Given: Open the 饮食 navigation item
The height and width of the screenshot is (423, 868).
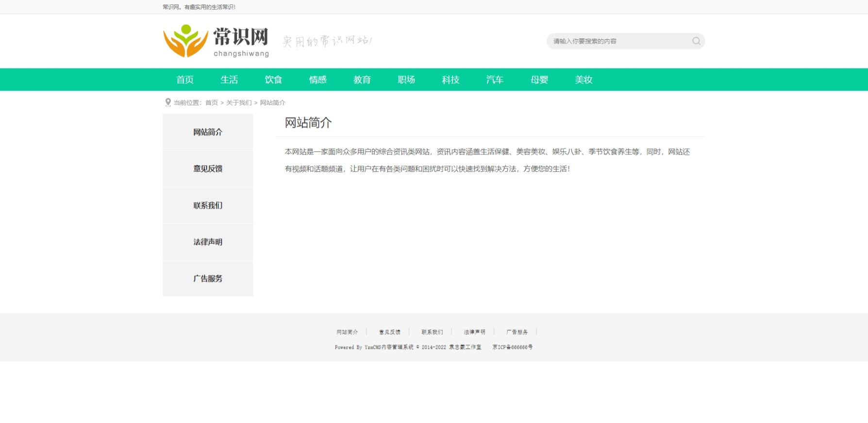Looking at the screenshot, I should [273, 80].
